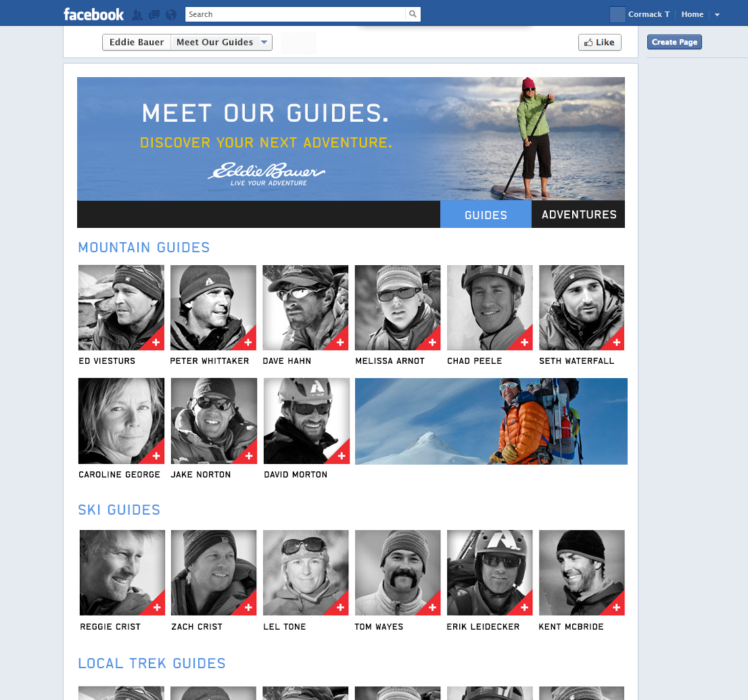Open Caroline George's portrait thumbnail
The height and width of the screenshot is (700, 748).
(x=121, y=421)
